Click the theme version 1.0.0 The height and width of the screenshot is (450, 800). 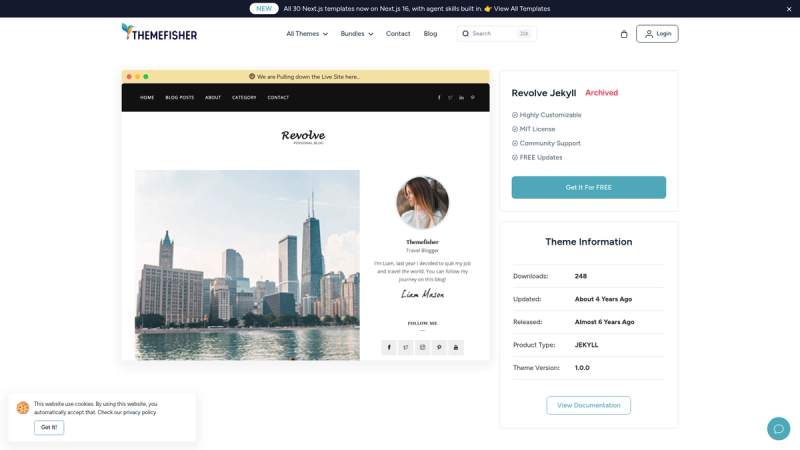(x=582, y=368)
